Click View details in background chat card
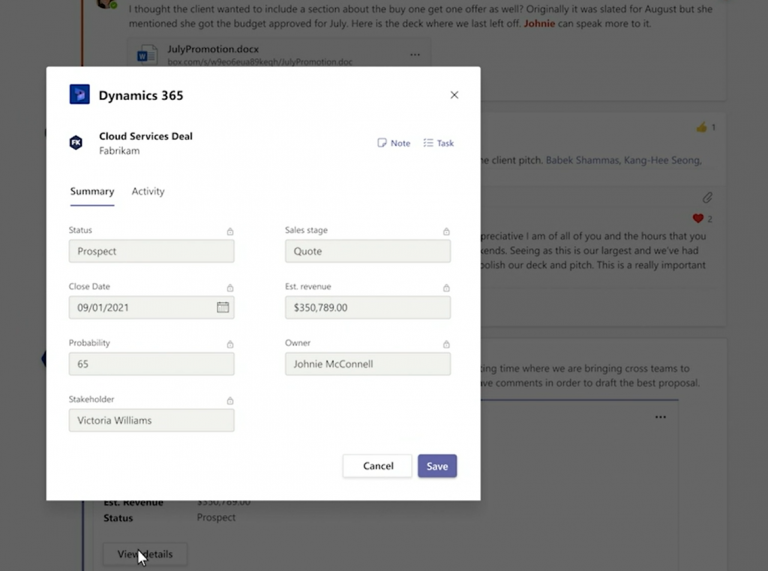This screenshot has height=571, width=768. point(145,554)
